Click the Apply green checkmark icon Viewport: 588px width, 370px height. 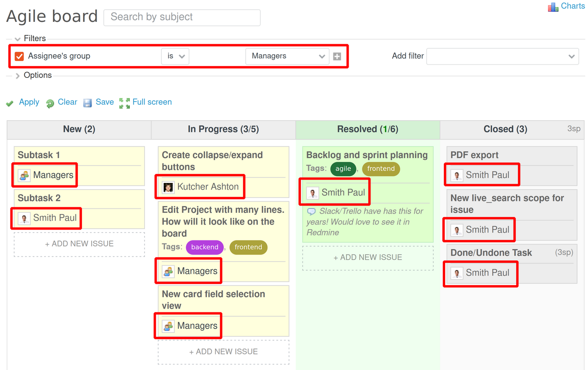coord(10,103)
